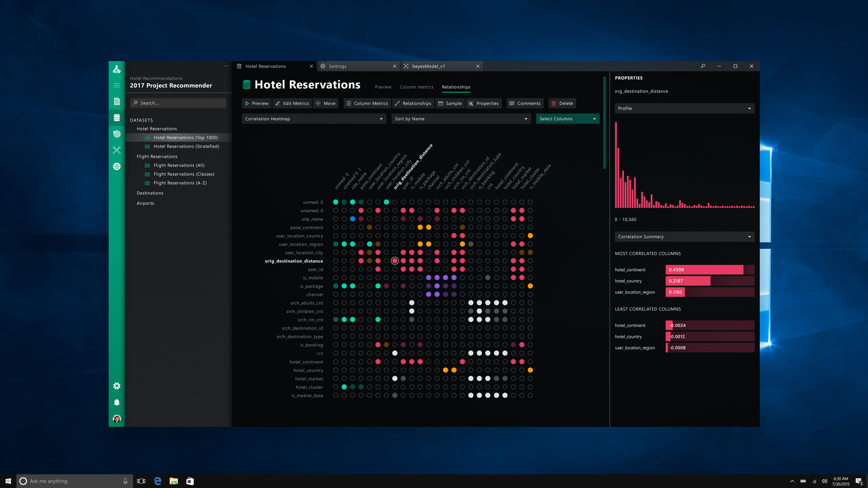Viewport: 868px width, 488px height.
Task: Open the datasets database icon in sidebar
Action: pyautogui.click(x=117, y=118)
